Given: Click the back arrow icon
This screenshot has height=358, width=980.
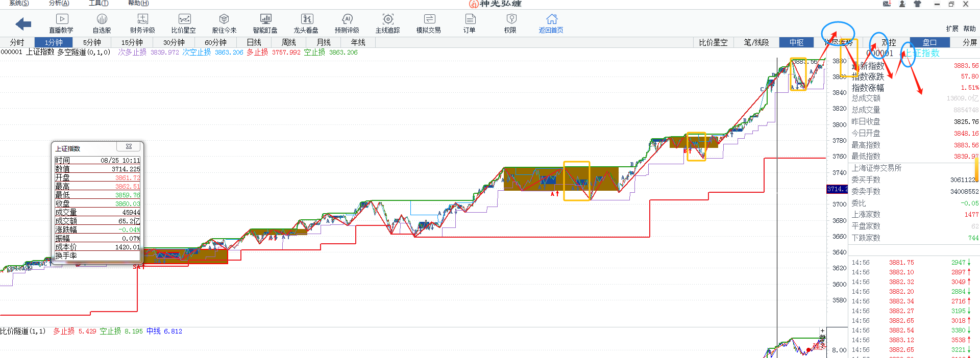Looking at the screenshot, I should click(23, 24).
